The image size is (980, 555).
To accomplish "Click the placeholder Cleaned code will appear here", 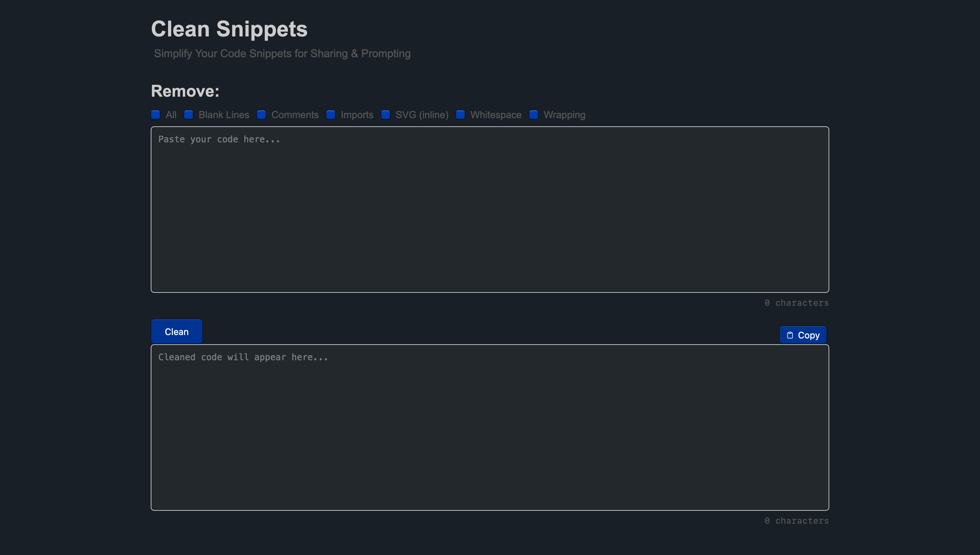I will coord(243,357).
